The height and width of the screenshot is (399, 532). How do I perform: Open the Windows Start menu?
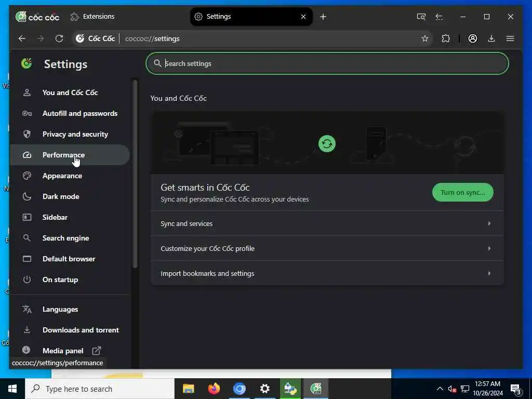coord(12,389)
